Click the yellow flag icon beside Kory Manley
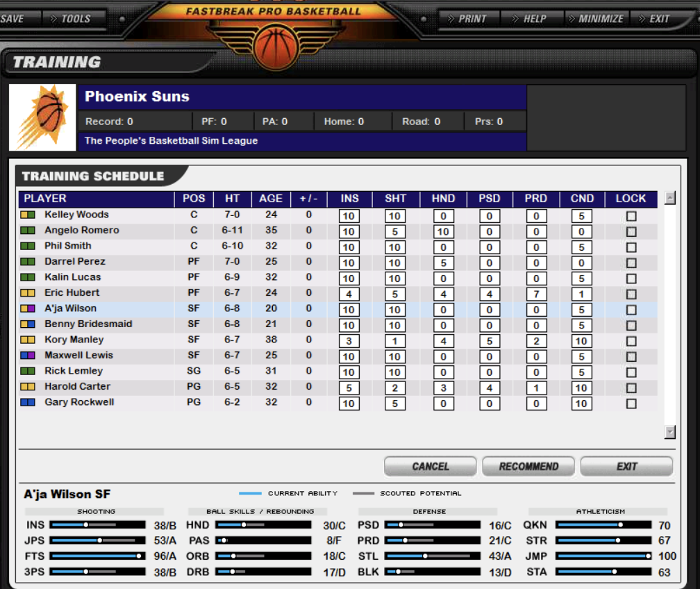This screenshot has width=700, height=589. pos(28,340)
